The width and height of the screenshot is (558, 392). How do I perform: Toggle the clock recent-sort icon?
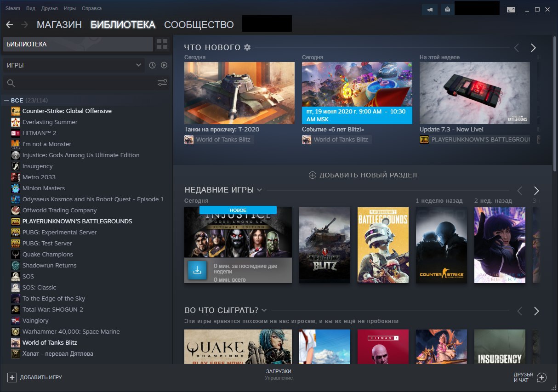pyautogui.click(x=153, y=65)
